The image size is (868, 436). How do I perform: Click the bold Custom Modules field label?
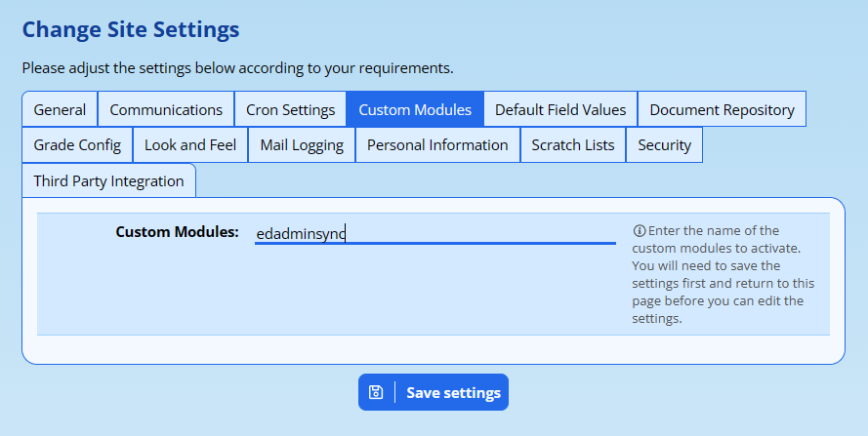pyautogui.click(x=177, y=232)
